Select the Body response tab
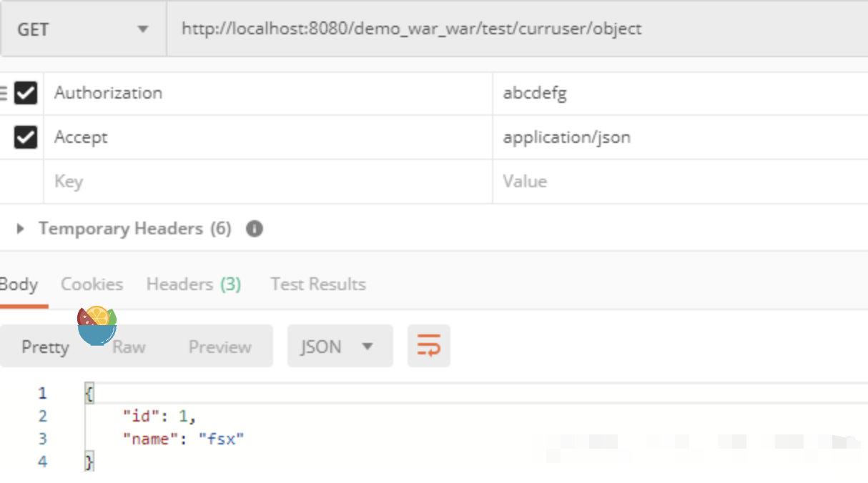The width and height of the screenshot is (868, 483). coord(19,284)
